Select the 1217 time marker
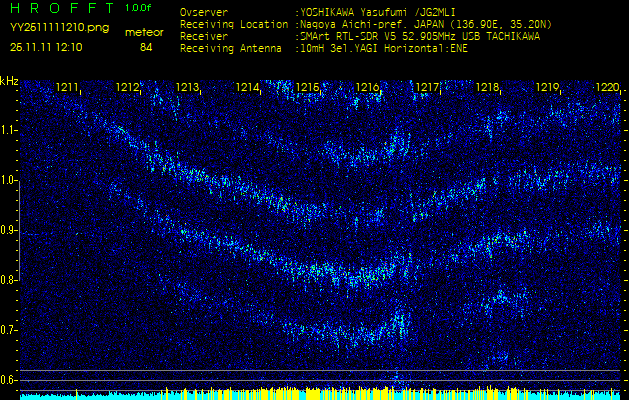Screen dimensions: 629x400 428,88
